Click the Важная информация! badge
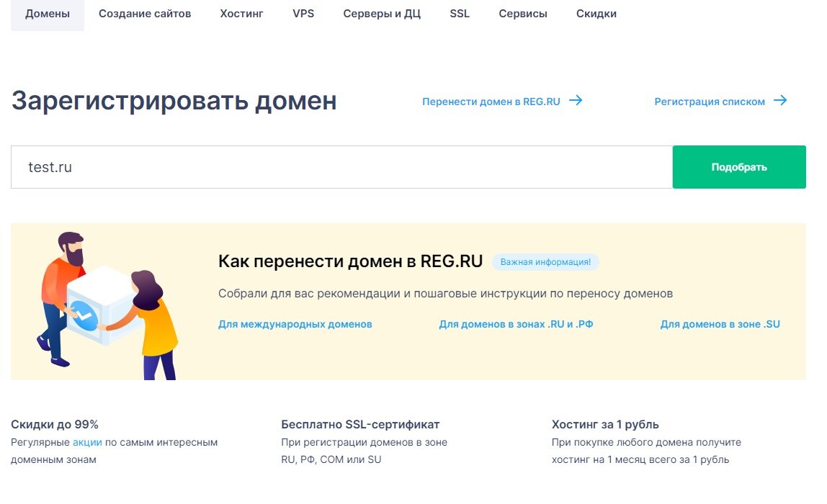Screen dimensions: 827x504 click(545, 262)
